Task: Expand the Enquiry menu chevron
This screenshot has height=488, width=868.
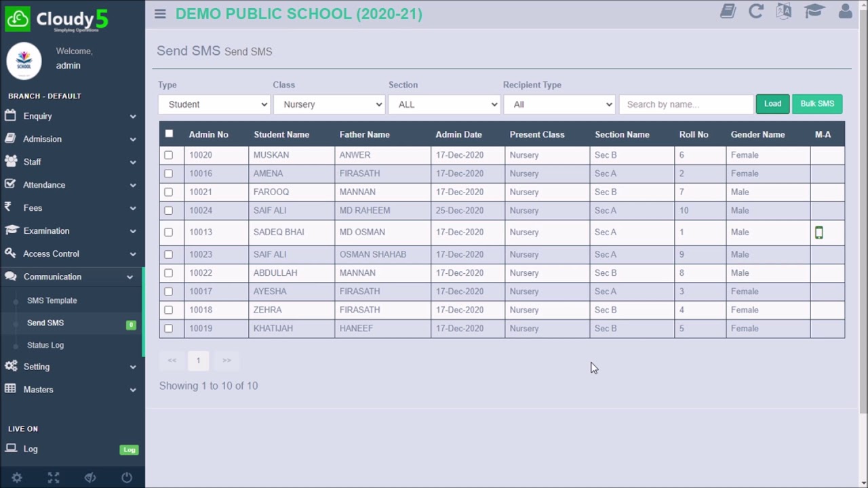Action: (x=133, y=117)
